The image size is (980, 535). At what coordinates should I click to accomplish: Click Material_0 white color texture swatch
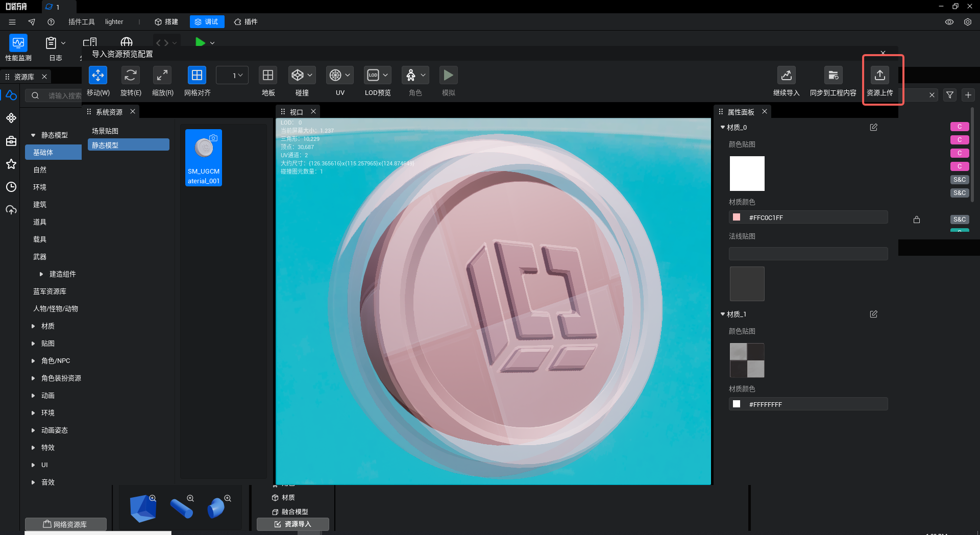[x=747, y=174]
